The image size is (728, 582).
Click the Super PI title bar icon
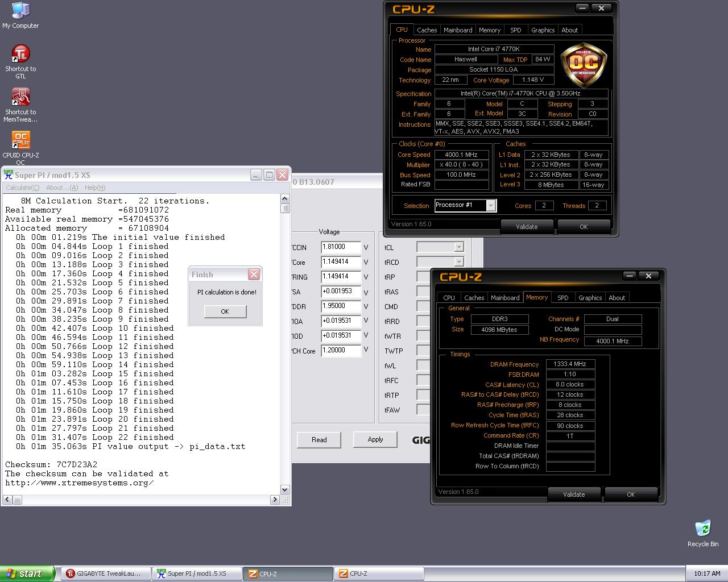click(x=8, y=175)
